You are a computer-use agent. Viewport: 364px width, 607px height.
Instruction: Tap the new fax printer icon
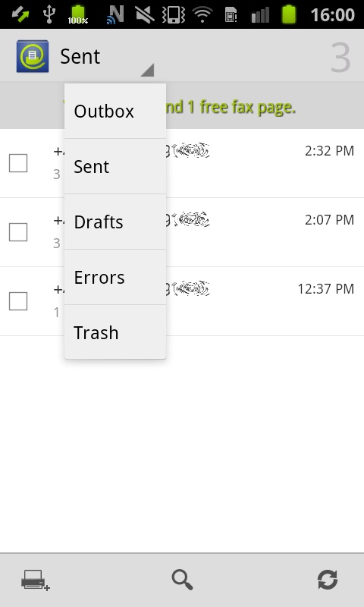tap(35, 580)
